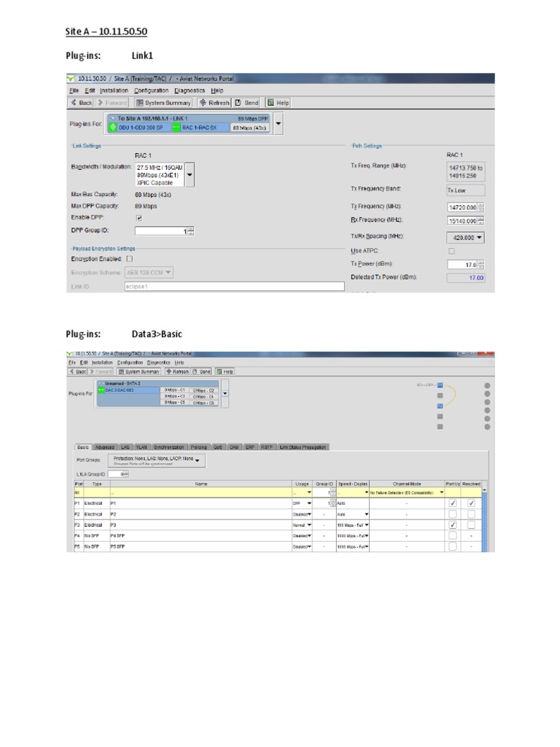Click the Link ID eclipse1 field
This screenshot has width=560, height=747.
click(x=234, y=286)
